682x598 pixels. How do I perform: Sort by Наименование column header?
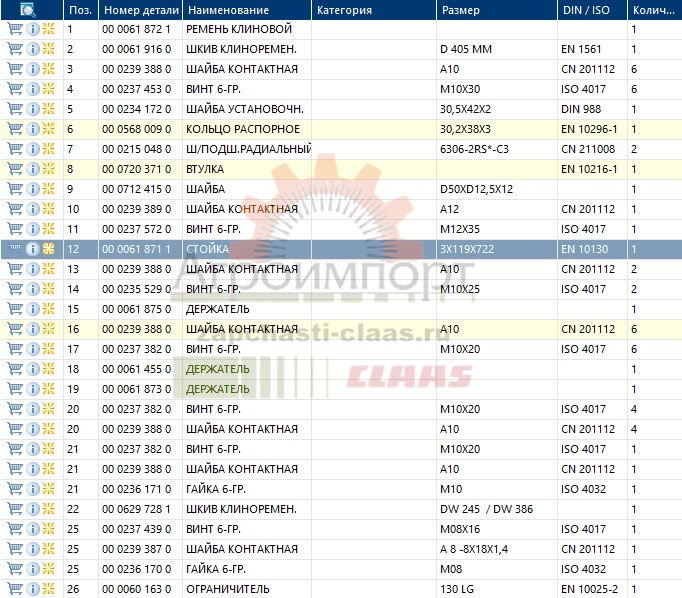click(247, 10)
